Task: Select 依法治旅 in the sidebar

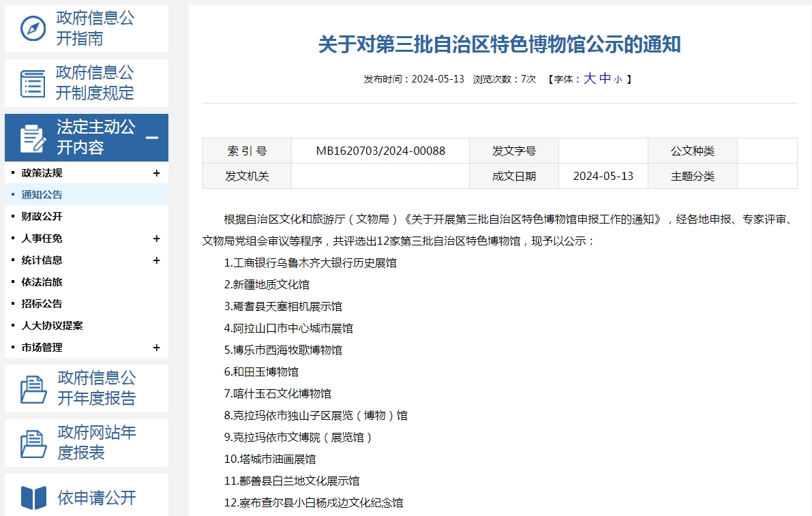Action: tap(42, 282)
